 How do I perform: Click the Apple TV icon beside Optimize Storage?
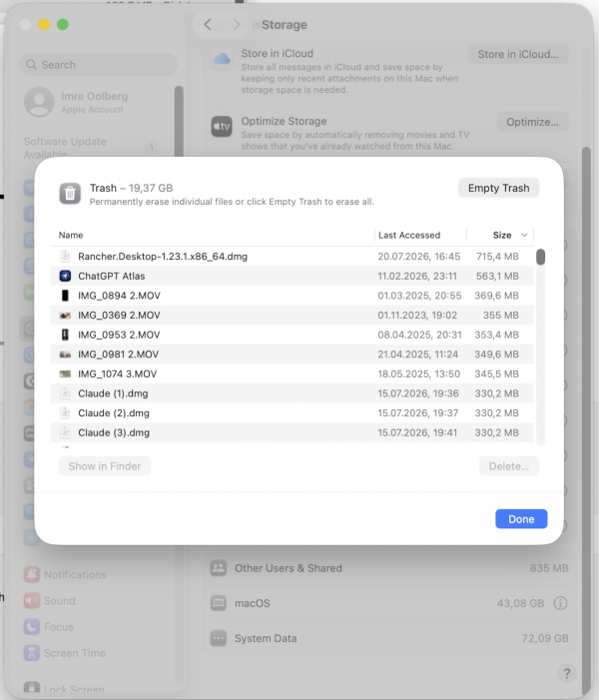pos(222,127)
